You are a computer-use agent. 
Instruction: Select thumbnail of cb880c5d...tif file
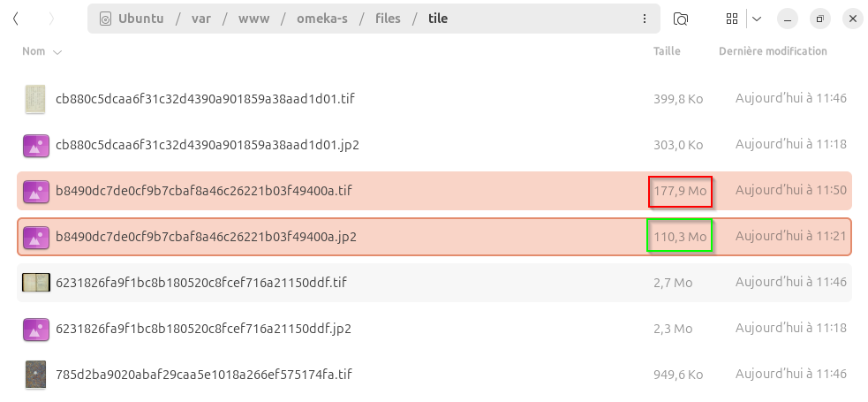click(x=34, y=98)
